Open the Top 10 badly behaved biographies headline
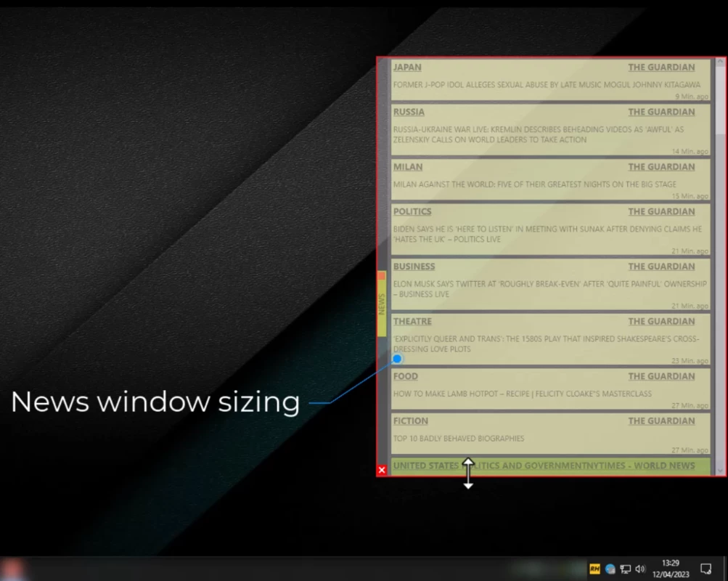This screenshot has height=581, width=728. click(x=459, y=439)
